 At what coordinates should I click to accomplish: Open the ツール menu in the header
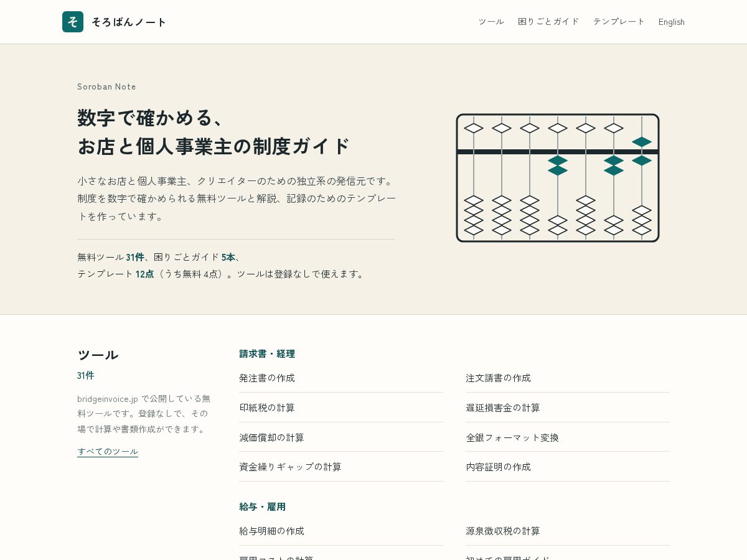coord(491,22)
